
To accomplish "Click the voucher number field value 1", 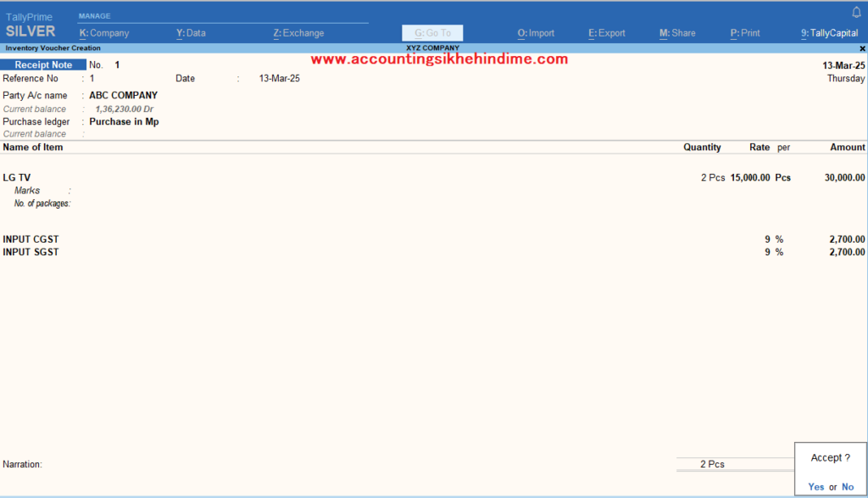I will (x=117, y=64).
